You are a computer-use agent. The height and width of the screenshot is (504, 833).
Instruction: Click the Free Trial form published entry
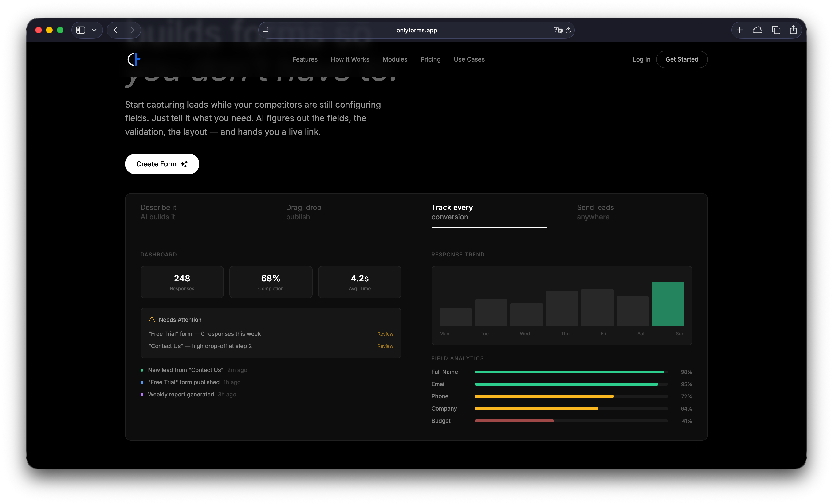191,382
